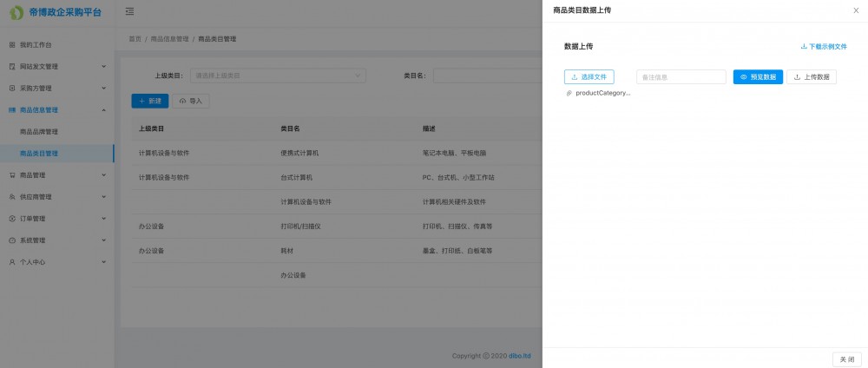Click the 台式计算机 table cell

296,178
